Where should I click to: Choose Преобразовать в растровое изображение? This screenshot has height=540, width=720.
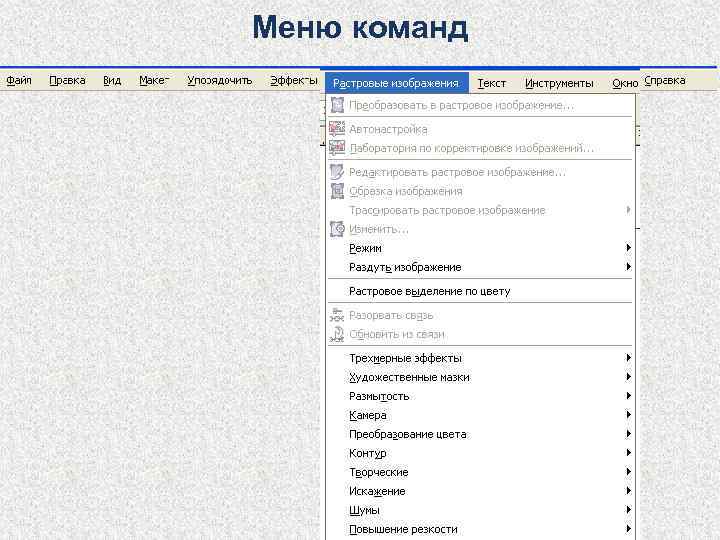[480, 105]
